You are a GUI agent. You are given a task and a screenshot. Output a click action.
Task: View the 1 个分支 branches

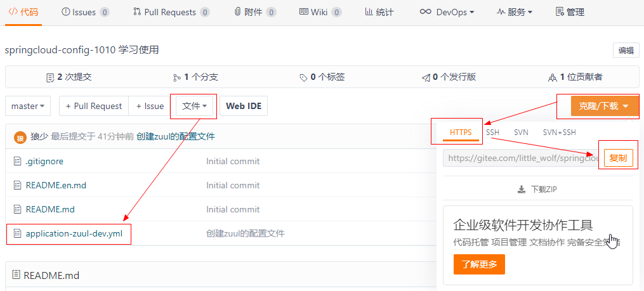click(195, 77)
